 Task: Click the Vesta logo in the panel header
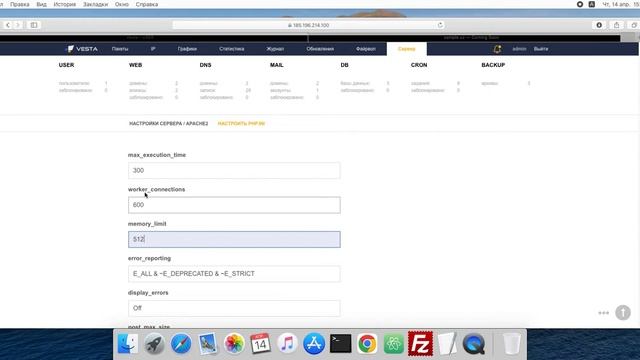pos(82,49)
